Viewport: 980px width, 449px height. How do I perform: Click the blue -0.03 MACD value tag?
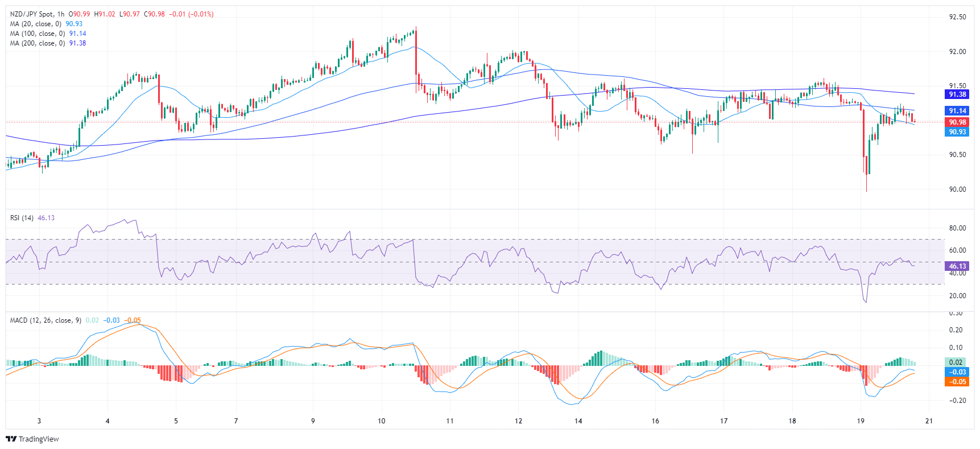[957, 372]
